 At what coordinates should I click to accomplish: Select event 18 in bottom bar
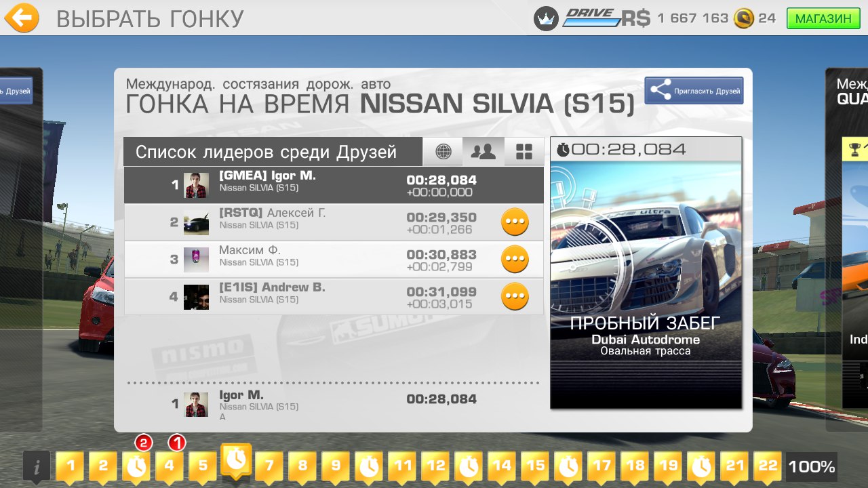pyautogui.click(x=635, y=466)
